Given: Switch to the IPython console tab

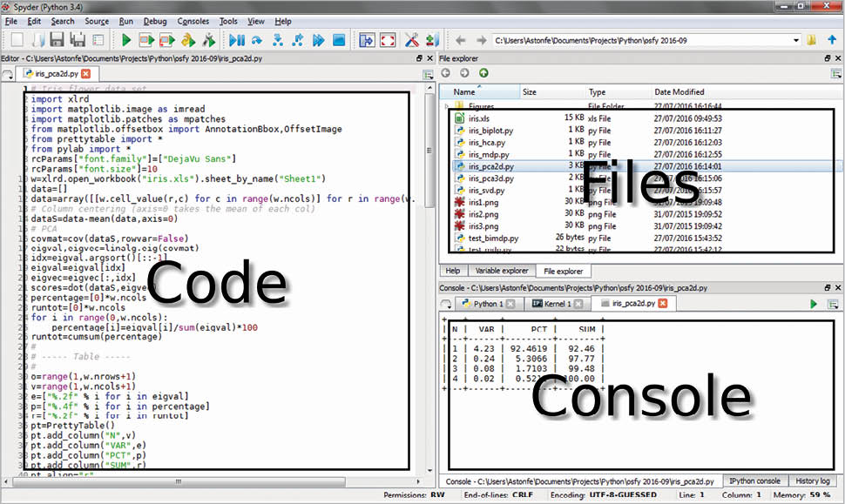Looking at the screenshot, I should (x=754, y=480).
